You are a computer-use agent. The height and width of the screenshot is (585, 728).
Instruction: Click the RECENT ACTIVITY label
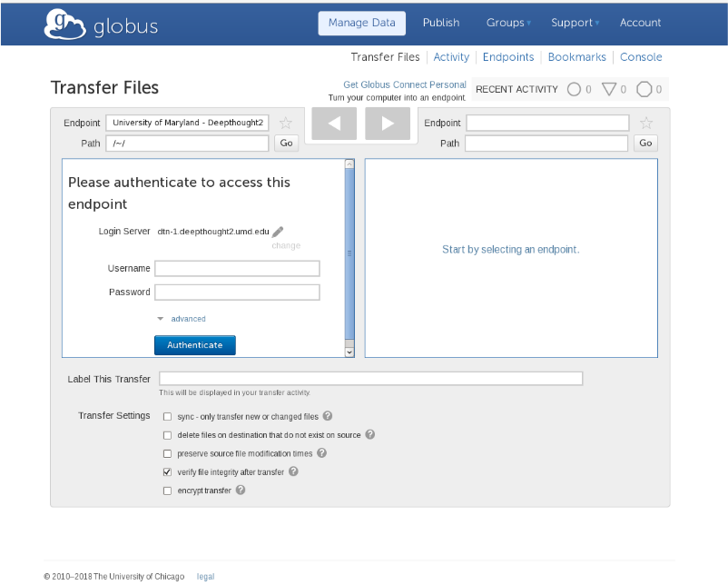(516, 89)
